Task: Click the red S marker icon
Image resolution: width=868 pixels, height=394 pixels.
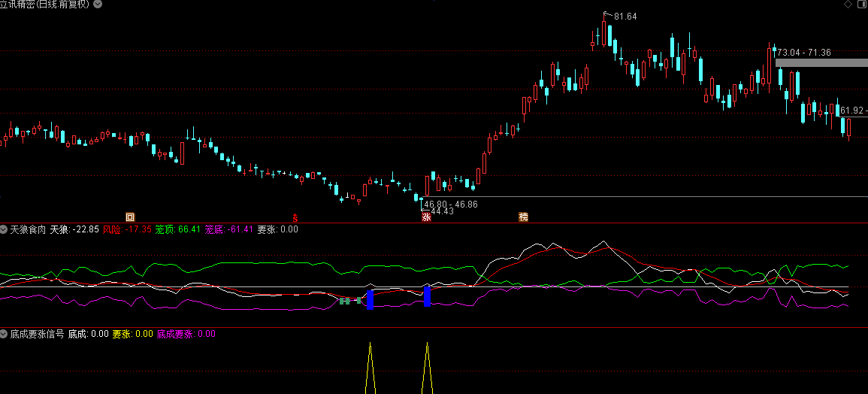Action: (x=295, y=217)
